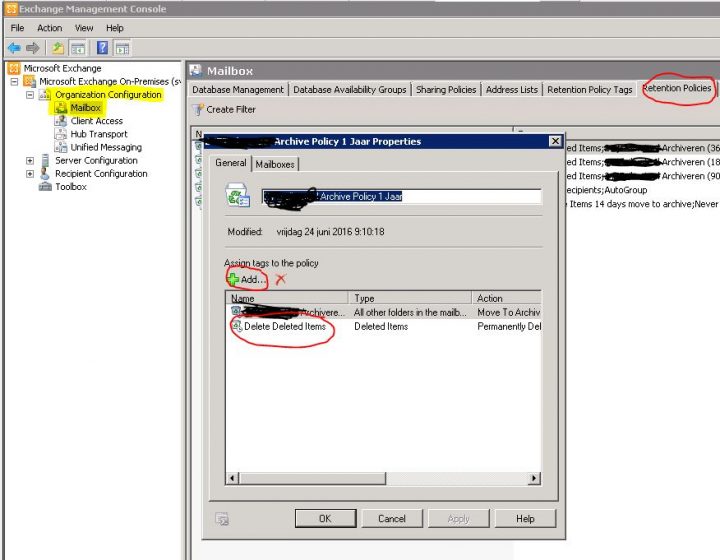Screen dimensions: 720x560
Task: Open the Address Lists tab
Action: [x=512, y=90]
